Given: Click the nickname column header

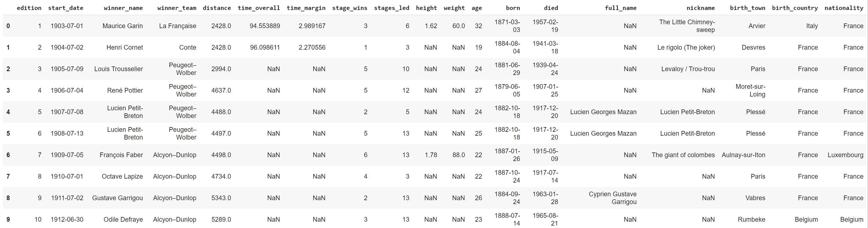Looking at the screenshot, I should 700,8.
